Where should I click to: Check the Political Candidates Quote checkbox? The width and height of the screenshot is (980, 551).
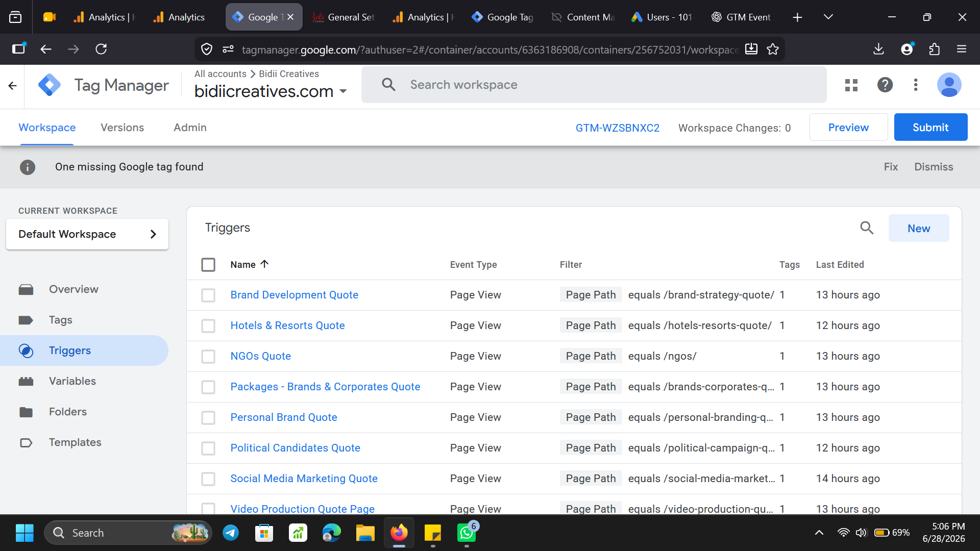click(x=208, y=448)
